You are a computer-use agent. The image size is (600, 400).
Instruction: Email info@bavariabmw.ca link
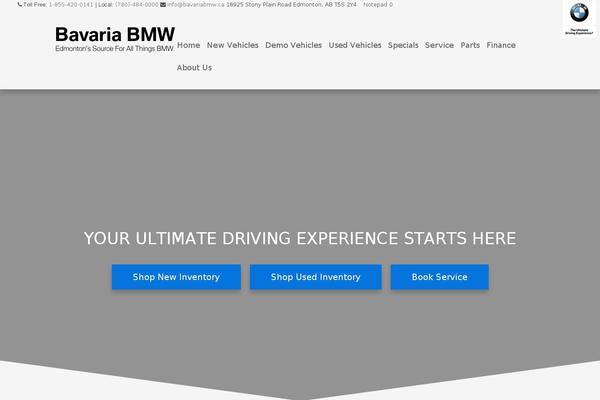(196, 5)
